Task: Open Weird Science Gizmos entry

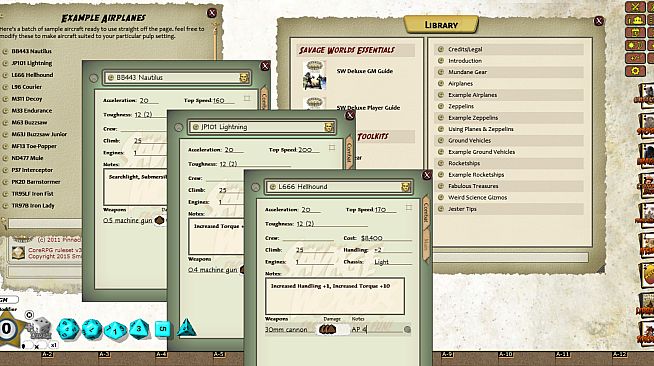Action: 509,198
